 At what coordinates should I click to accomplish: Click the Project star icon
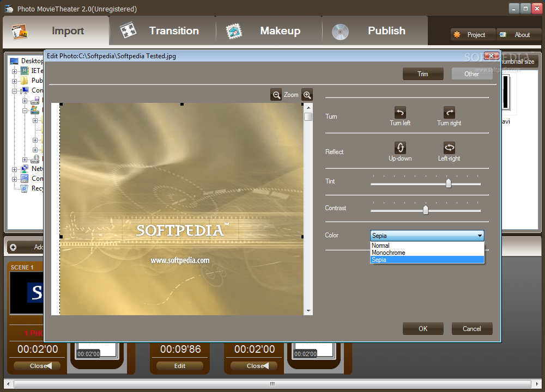[x=457, y=35]
